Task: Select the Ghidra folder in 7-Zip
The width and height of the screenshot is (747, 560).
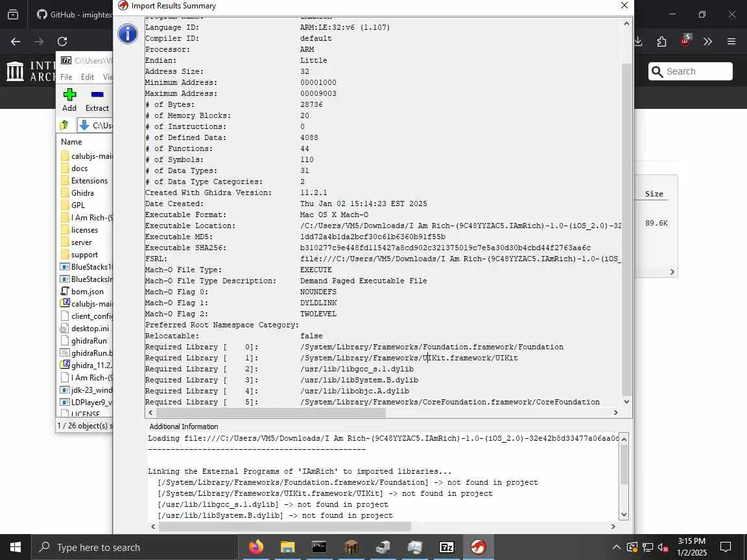Action: (x=82, y=193)
